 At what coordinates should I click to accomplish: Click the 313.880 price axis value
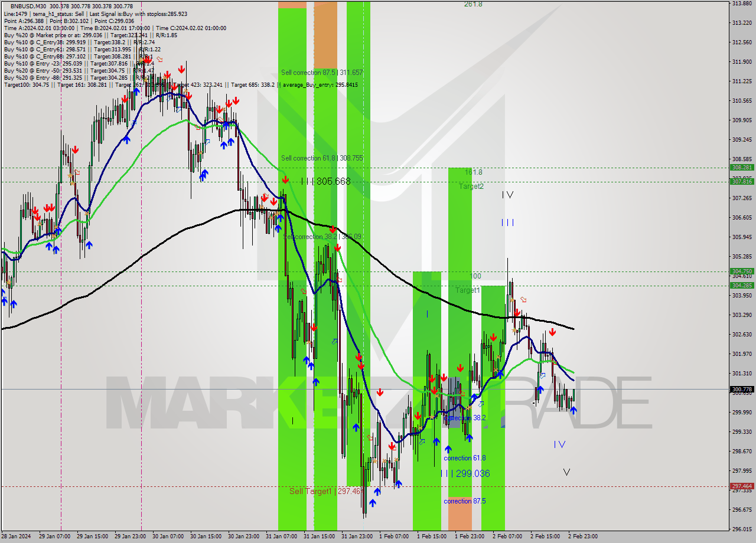742,4
